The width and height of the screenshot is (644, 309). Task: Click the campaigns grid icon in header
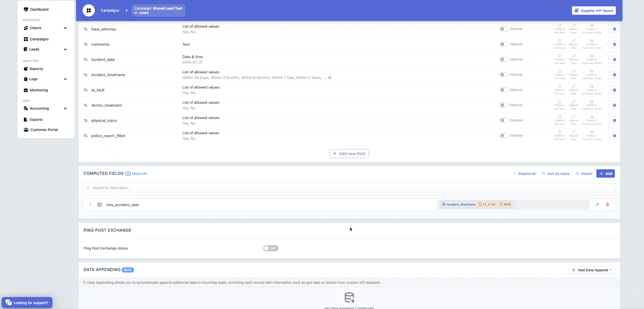tap(89, 10)
